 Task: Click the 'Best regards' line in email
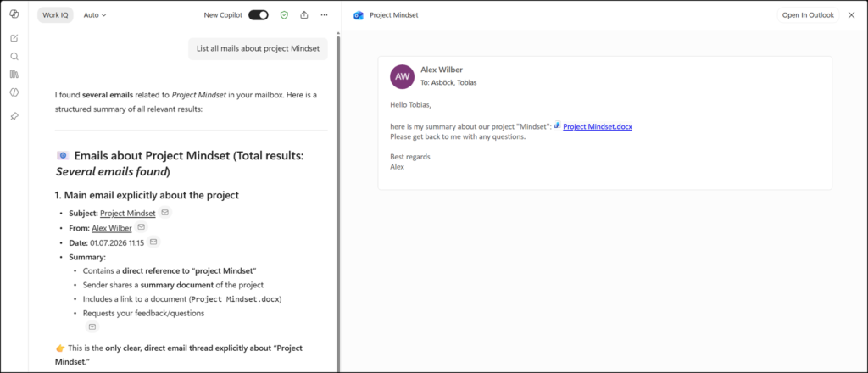tap(410, 157)
